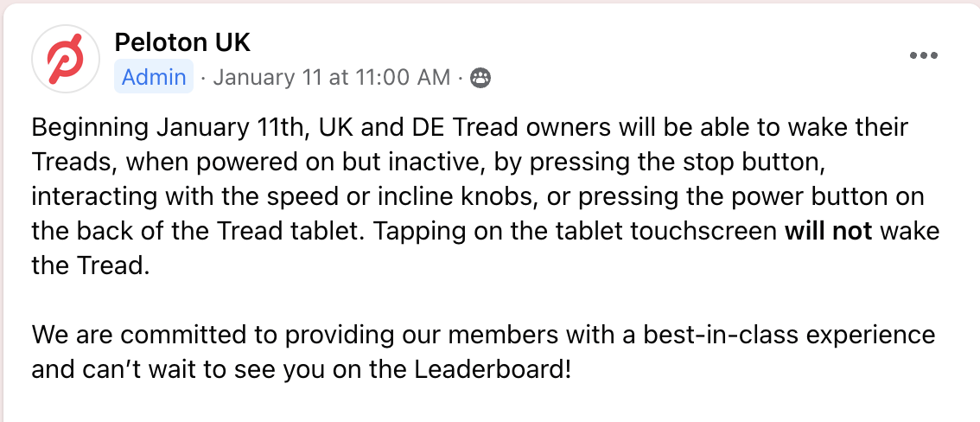
Task: Click the "can't wait to see you" phrase
Action: [178, 369]
